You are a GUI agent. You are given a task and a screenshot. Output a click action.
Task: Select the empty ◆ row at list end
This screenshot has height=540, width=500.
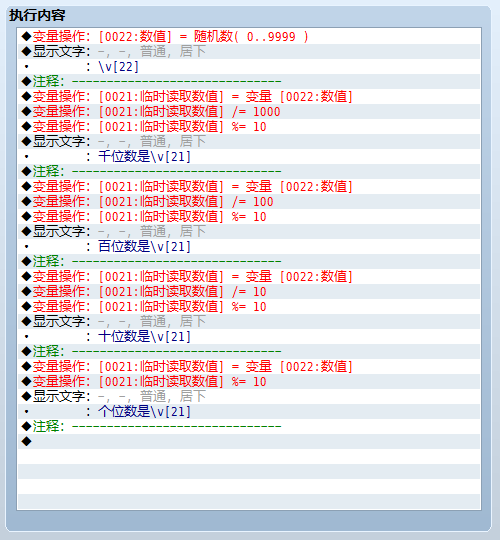click(x=249, y=442)
